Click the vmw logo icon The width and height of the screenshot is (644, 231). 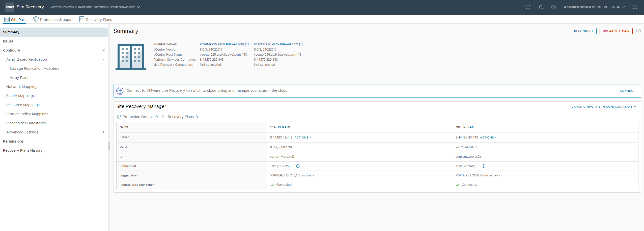pyautogui.click(x=10, y=7)
